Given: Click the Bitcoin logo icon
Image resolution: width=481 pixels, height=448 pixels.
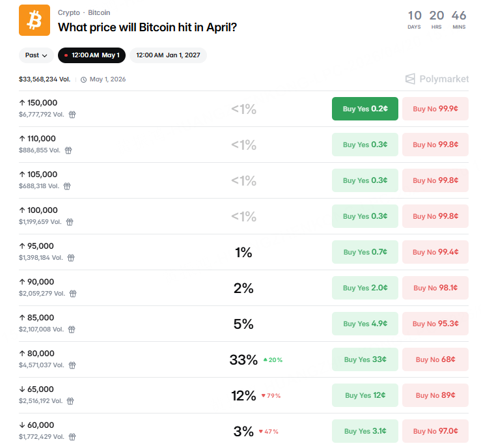Looking at the screenshot, I should click(x=34, y=20).
